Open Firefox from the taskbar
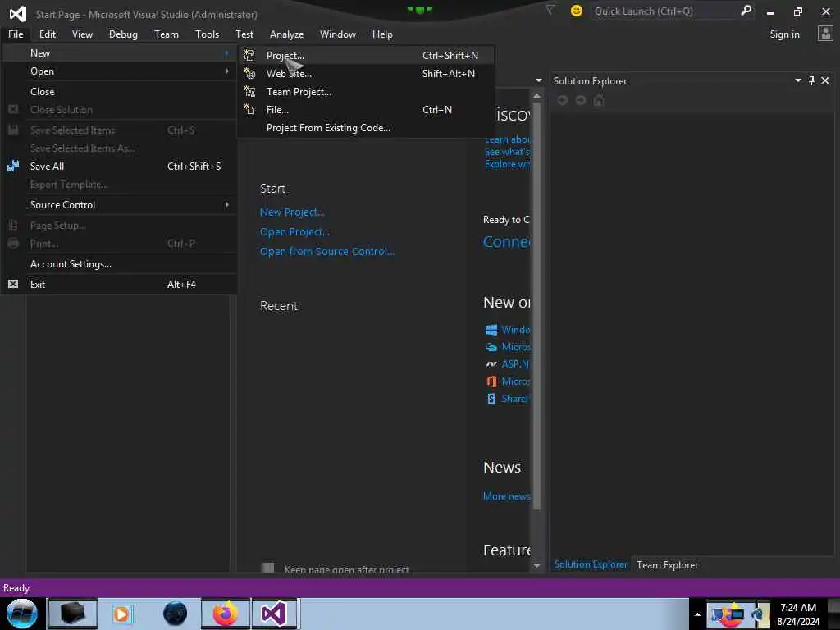 coord(226,614)
